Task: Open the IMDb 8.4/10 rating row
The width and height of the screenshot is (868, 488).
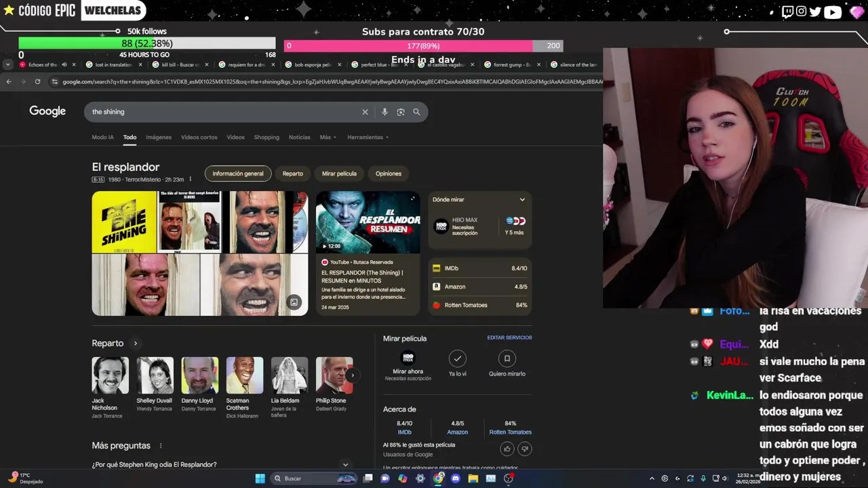Action: pyautogui.click(x=480, y=268)
